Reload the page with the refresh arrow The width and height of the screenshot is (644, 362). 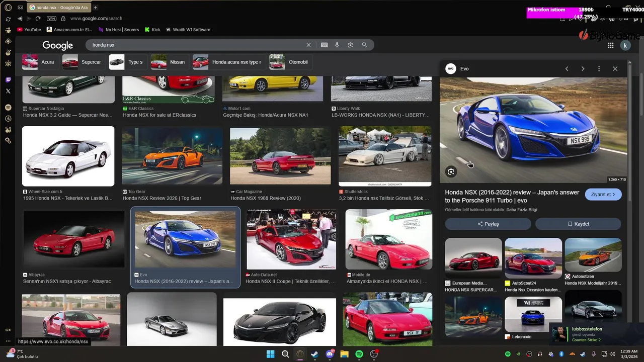(x=38, y=19)
